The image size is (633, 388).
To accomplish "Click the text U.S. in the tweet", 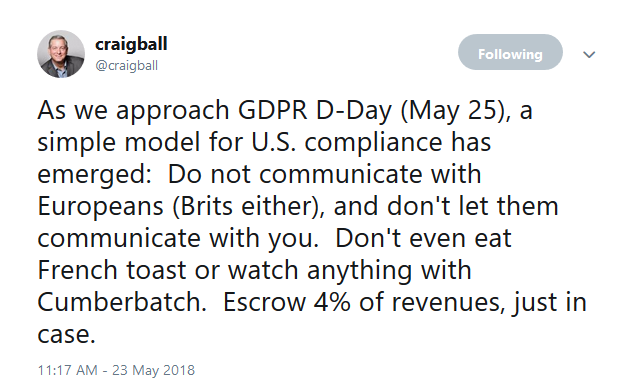I will (x=273, y=142).
